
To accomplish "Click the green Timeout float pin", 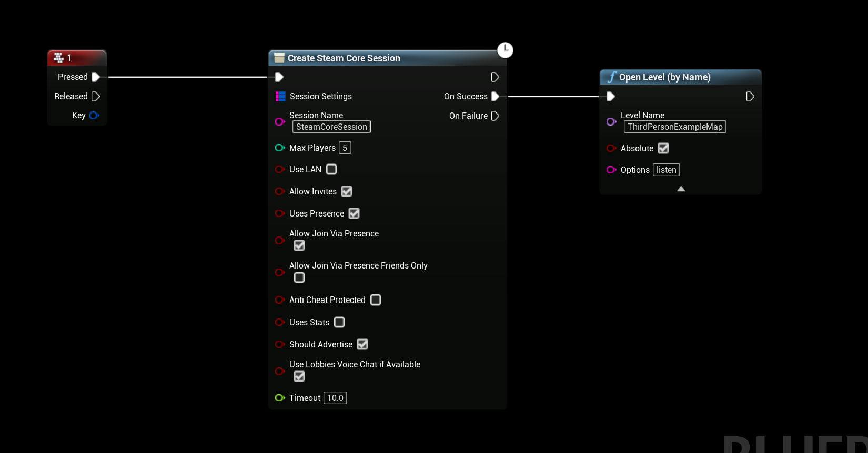I will [x=280, y=398].
